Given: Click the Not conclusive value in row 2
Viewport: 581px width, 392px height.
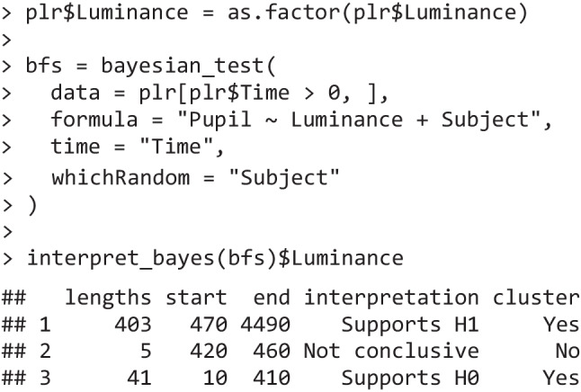Looking at the screenshot, I should point(391,352).
